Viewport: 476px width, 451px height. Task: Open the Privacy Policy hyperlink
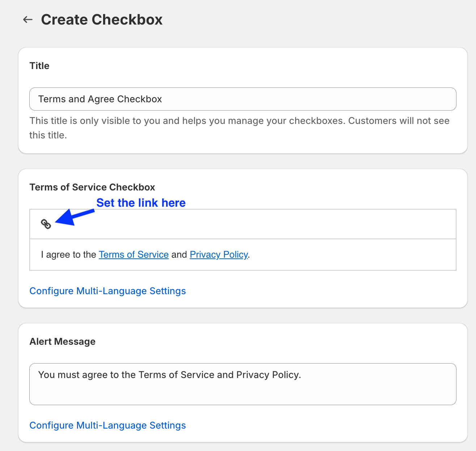[218, 255]
